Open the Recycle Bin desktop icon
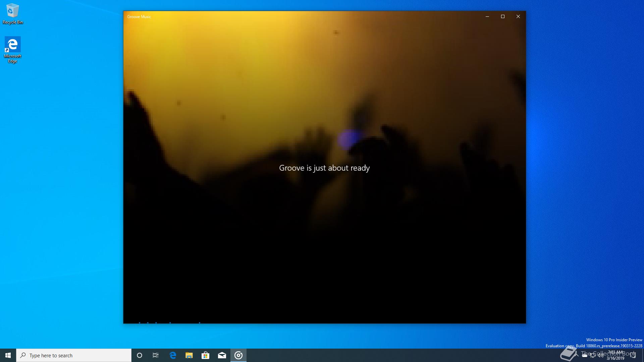This screenshot has height=362, width=644. pos(13,14)
